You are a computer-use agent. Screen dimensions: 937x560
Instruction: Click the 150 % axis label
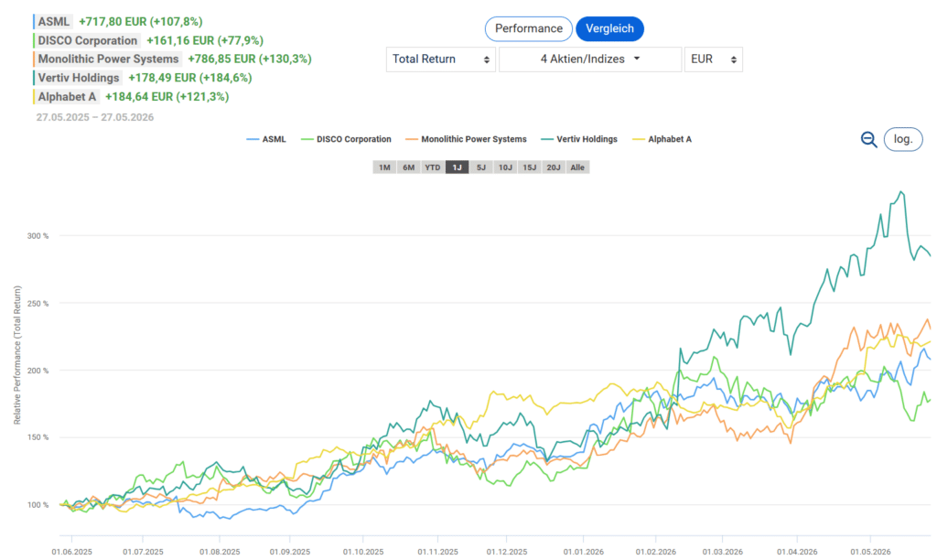(38, 437)
